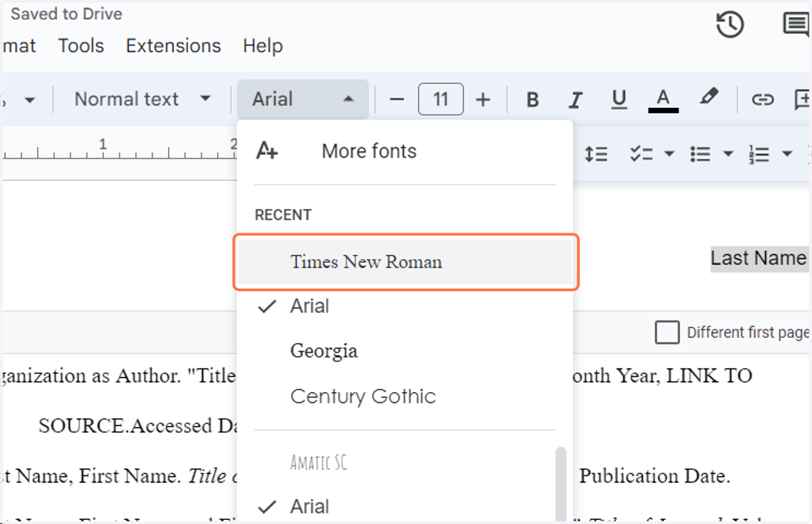Image resolution: width=812 pixels, height=524 pixels.
Task: Click the ruler at the 1 mark
Action: 103,144
